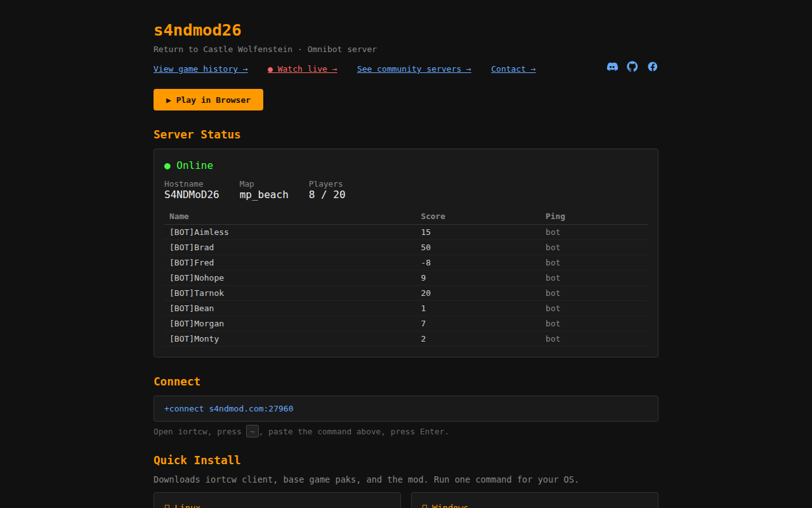This screenshot has height=508, width=812.
Task: Click the Server Status heading
Action: pos(197,135)
